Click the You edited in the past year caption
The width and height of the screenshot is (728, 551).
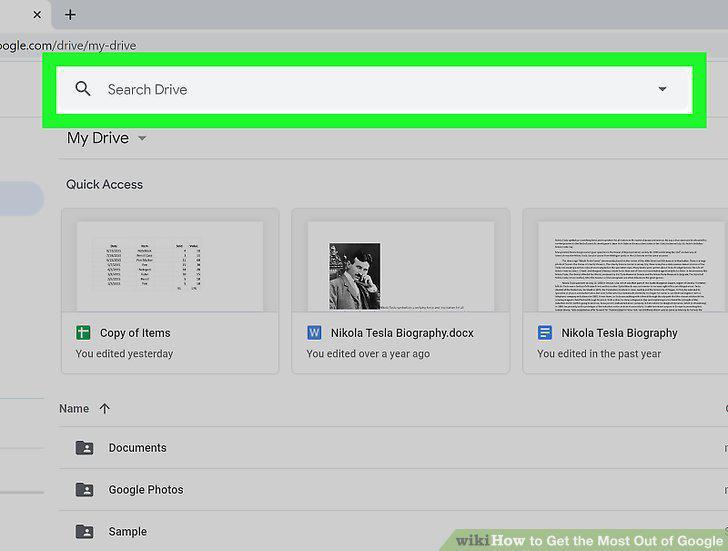pos(599,354)
